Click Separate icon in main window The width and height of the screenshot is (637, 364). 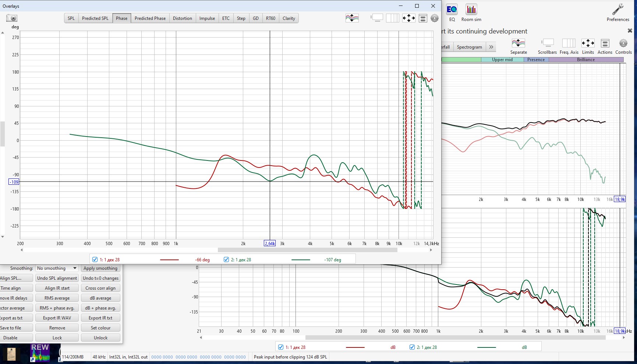point(519,46)
